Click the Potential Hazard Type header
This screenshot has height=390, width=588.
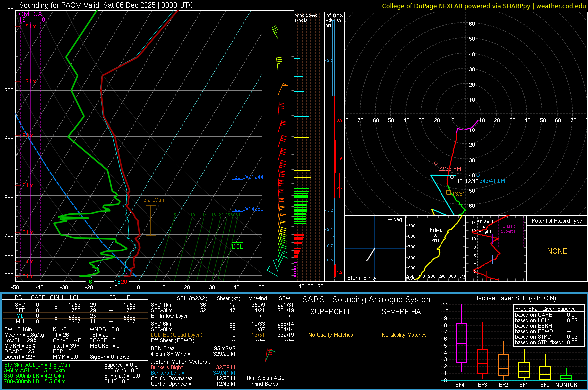557,221
